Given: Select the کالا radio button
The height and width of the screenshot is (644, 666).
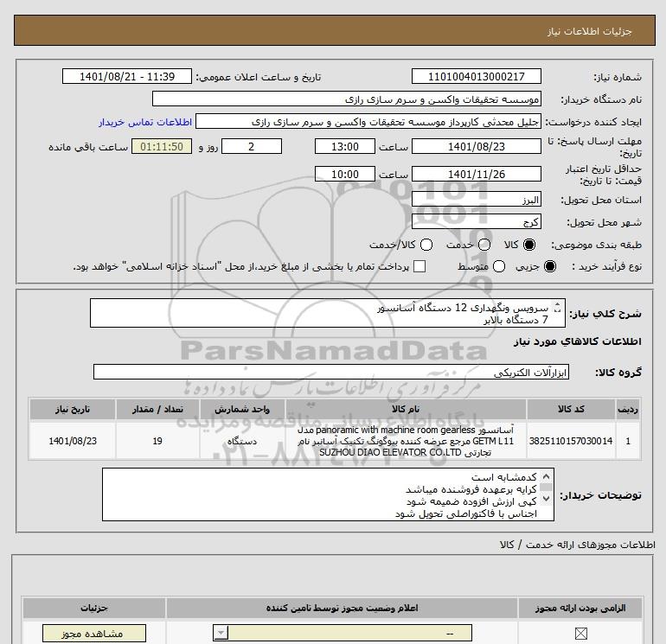Looking at the screenshot, I should [529, 245].
